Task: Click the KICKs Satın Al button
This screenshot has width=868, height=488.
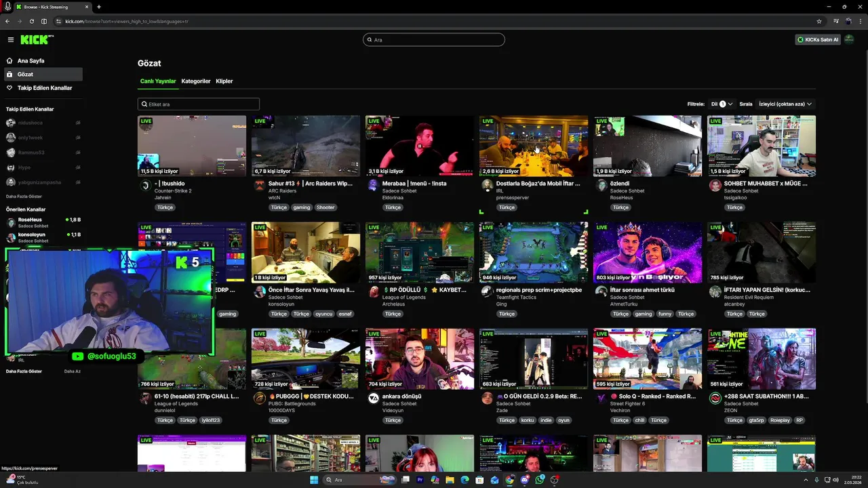Action: pyautogui.click(x=818, y=39)
